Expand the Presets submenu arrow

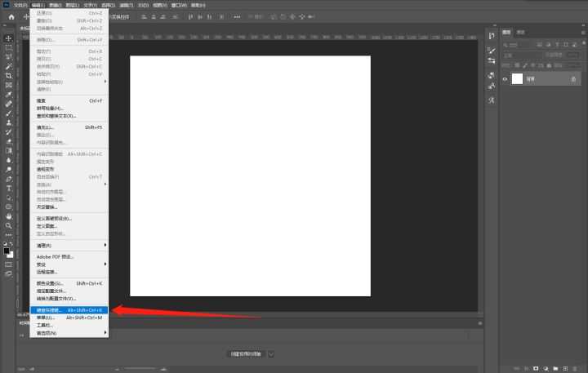click(105, 264)
